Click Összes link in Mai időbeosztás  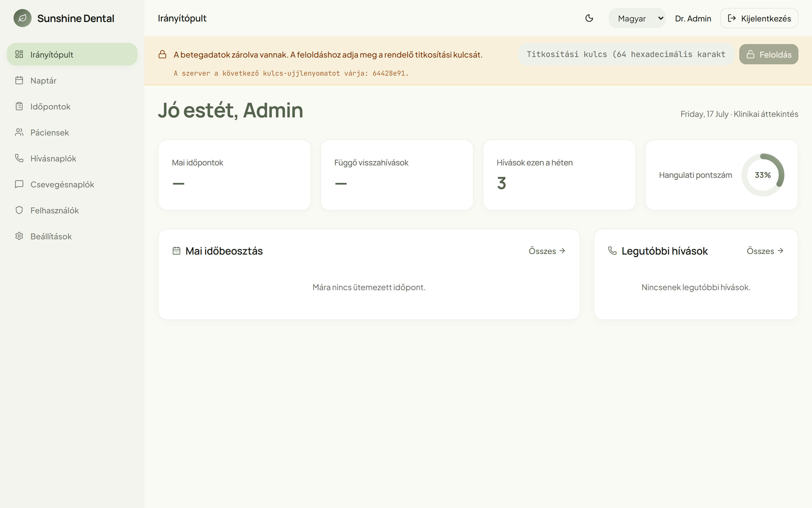coord(547,251)
